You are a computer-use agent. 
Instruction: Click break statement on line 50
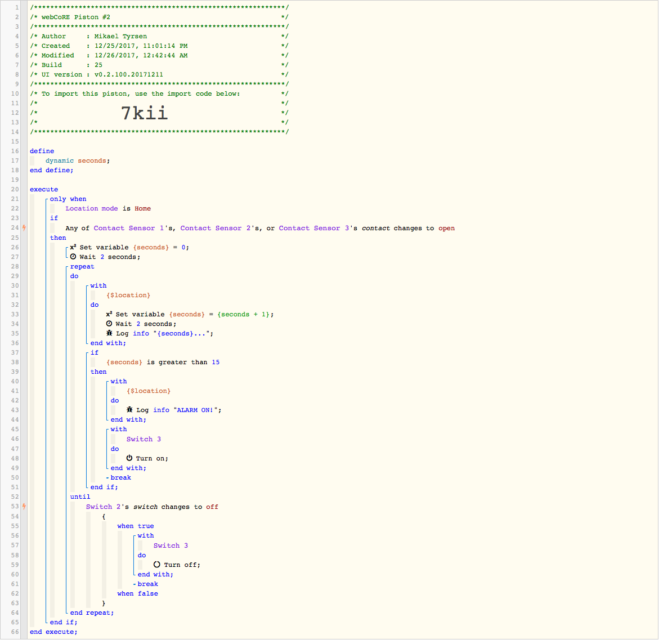click(121, 477)
